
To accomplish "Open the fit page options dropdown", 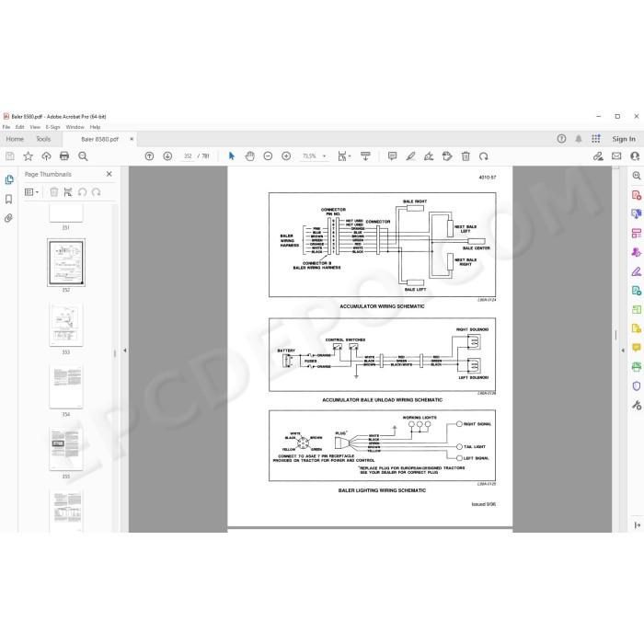I will (x=344, y=156).
